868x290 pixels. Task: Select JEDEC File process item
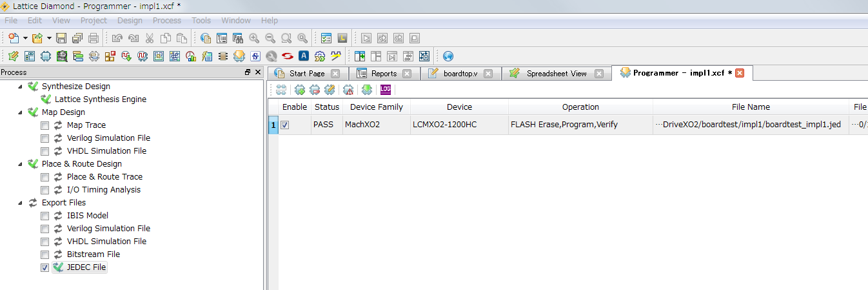coord(86,267)
